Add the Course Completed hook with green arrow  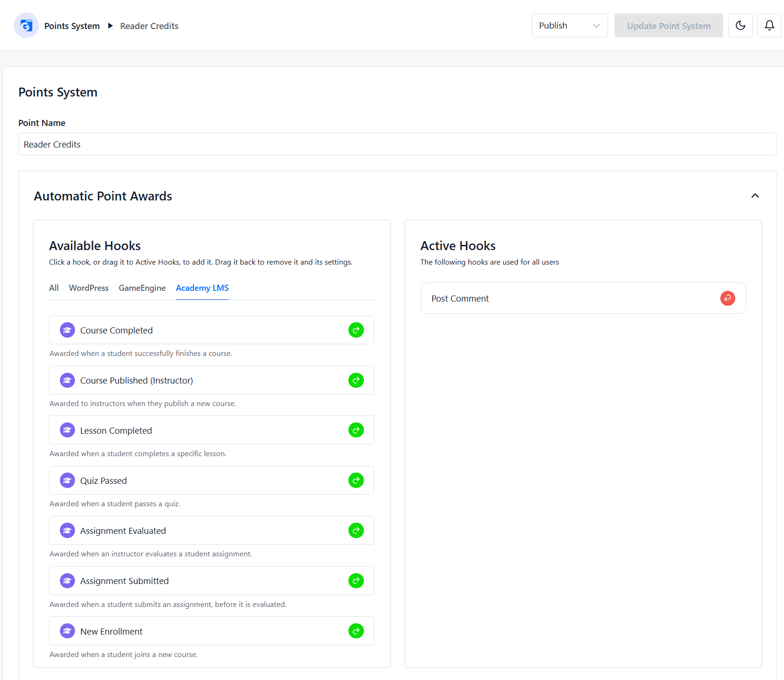coord(356,330)
